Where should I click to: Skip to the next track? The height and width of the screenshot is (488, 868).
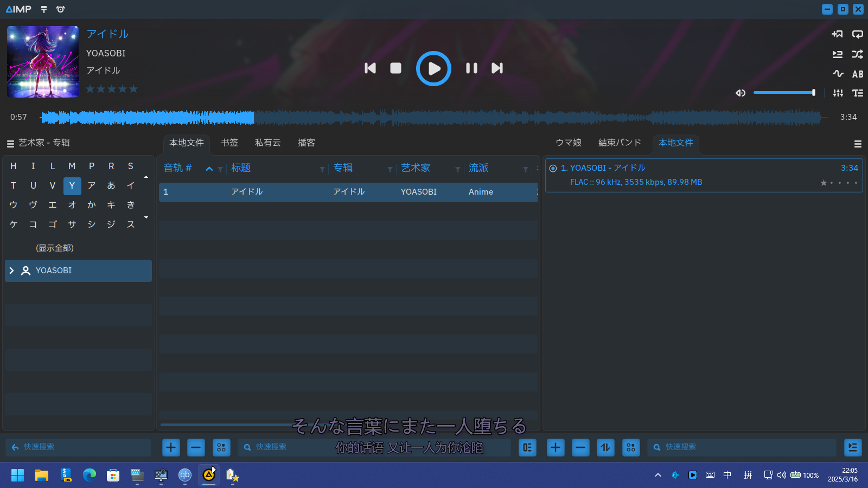pyautogui.click(x=497, y=68)
